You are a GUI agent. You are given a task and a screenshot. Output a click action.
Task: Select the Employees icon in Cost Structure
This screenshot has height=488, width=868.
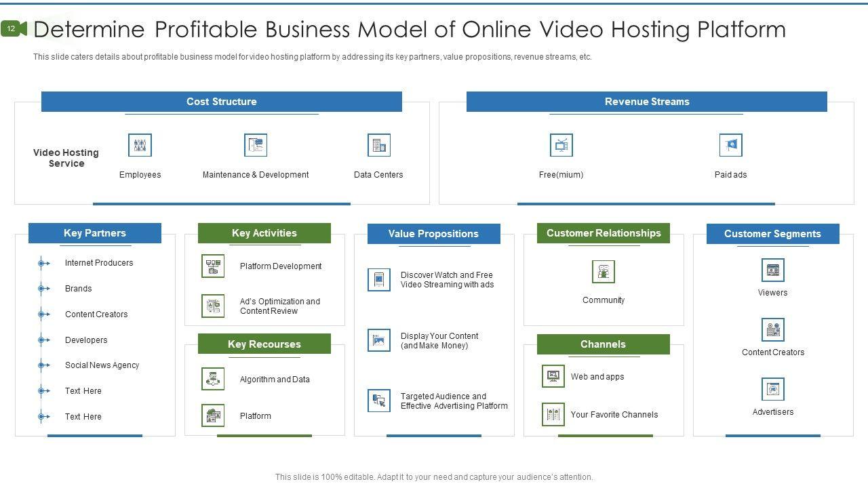point(140,145)
